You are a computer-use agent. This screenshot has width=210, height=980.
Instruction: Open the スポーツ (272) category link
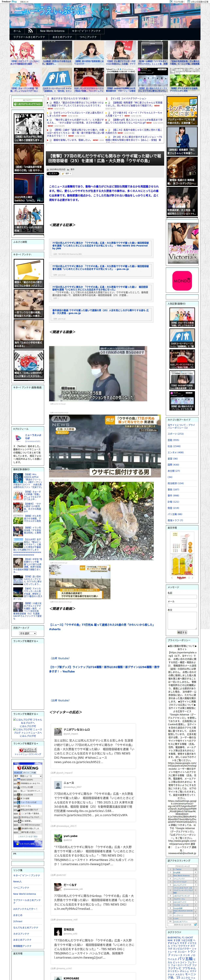click(x=175, y=433)
